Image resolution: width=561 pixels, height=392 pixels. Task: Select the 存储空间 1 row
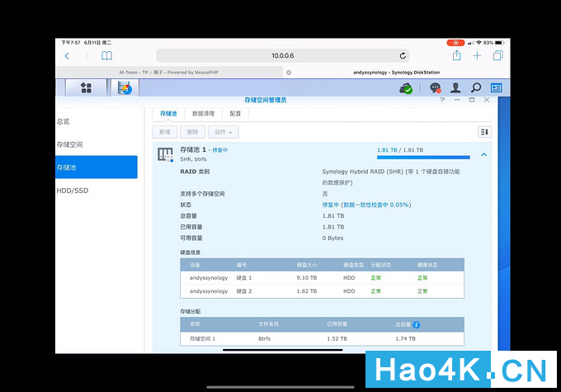[x=322, y=338]
